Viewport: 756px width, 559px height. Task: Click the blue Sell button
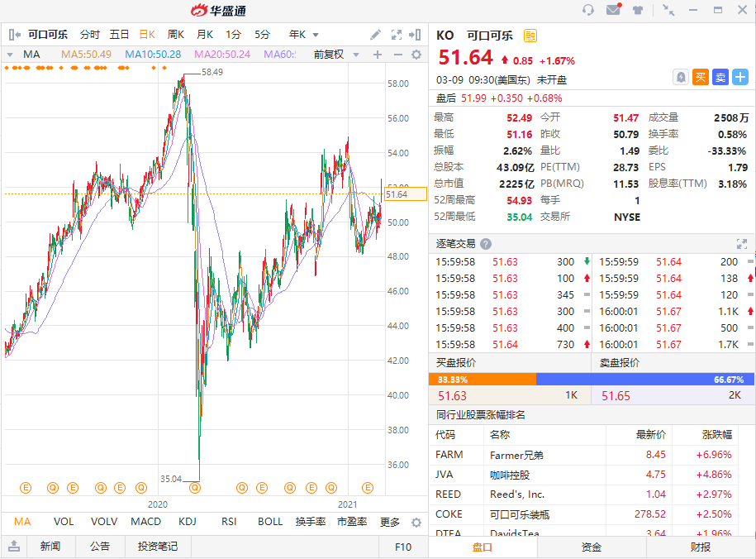coord(720,77)
